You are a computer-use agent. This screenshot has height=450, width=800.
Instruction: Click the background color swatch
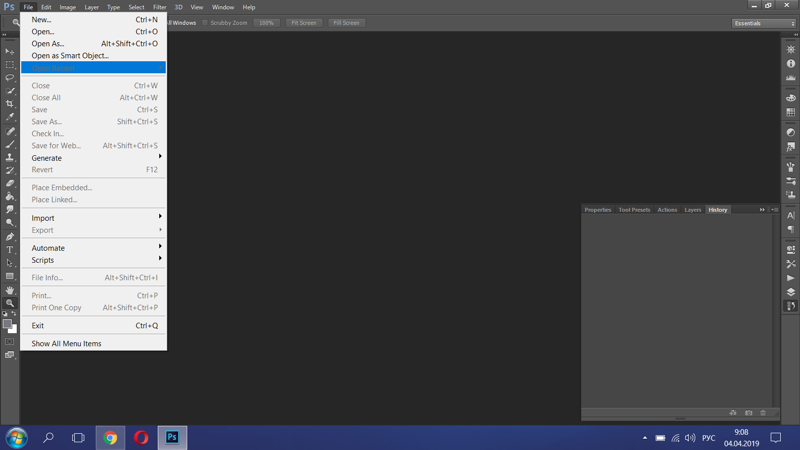tap(13, 330)
